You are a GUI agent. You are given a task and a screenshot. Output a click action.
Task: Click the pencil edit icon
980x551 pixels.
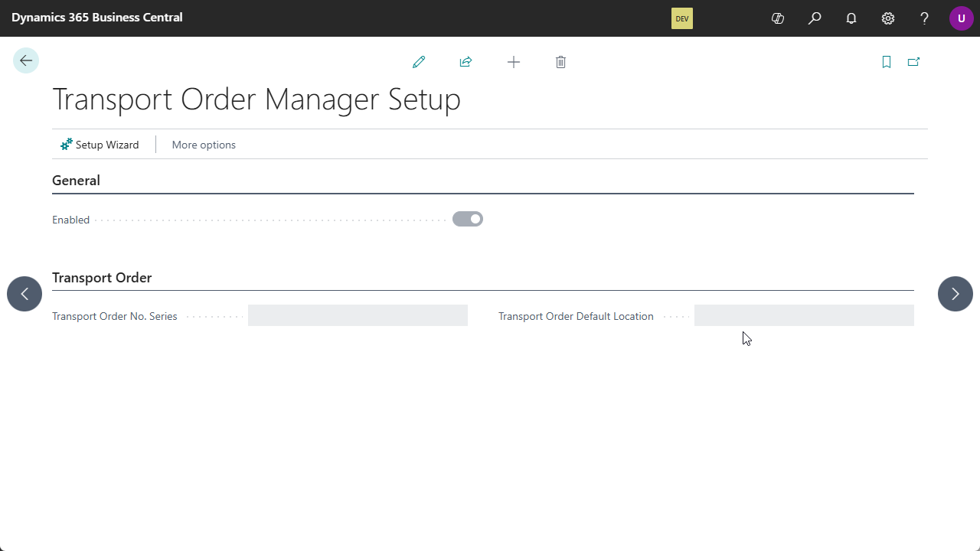[x=419, y=62]
